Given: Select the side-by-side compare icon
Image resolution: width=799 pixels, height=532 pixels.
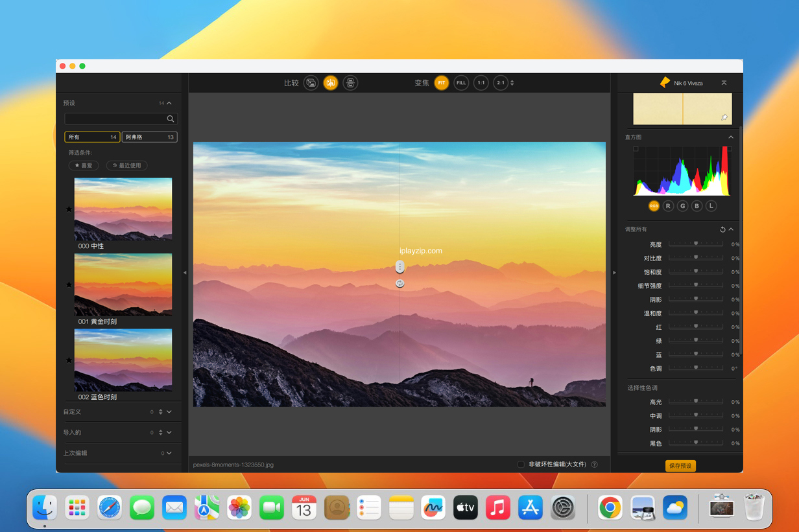Looking at the screenshot, I should [x=350, y=83].
